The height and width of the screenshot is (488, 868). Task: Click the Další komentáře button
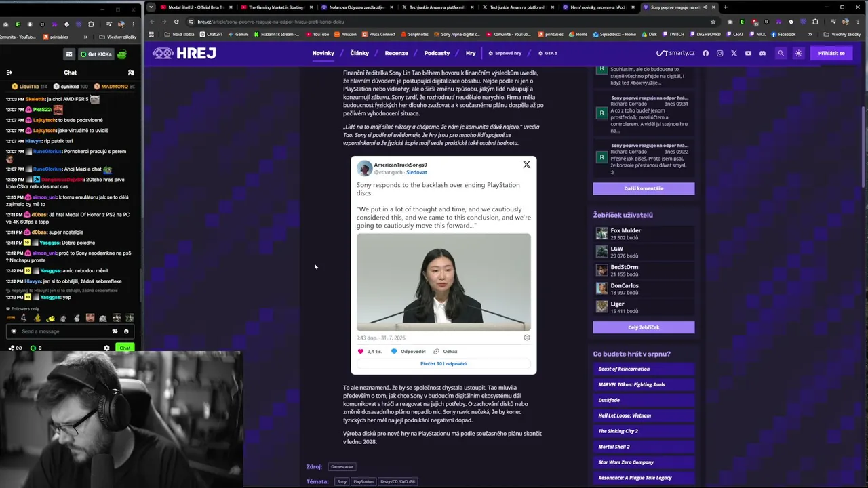pyautogui.click(x=644, y=188)
